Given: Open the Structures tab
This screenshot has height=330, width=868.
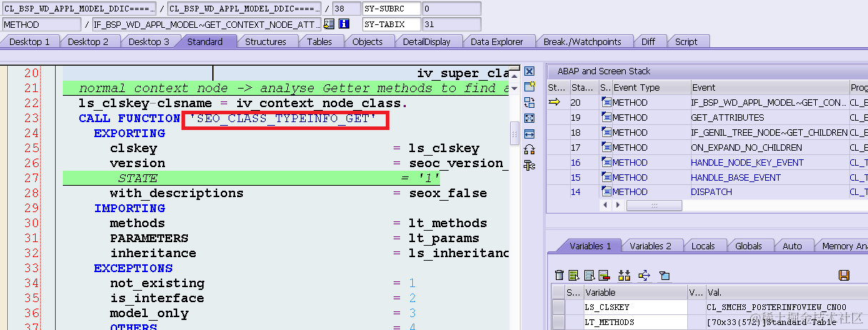Looking at the screenshot, I should coord(266,41).
